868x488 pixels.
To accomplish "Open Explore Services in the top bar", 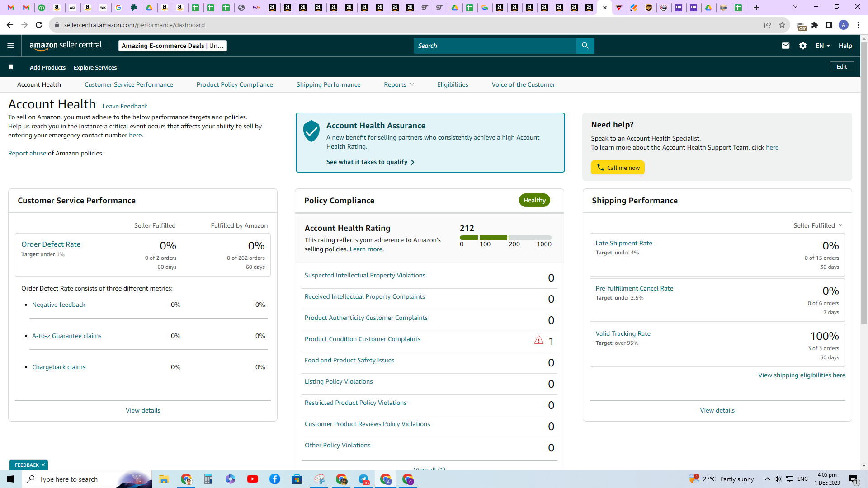I will click(95, 67).
